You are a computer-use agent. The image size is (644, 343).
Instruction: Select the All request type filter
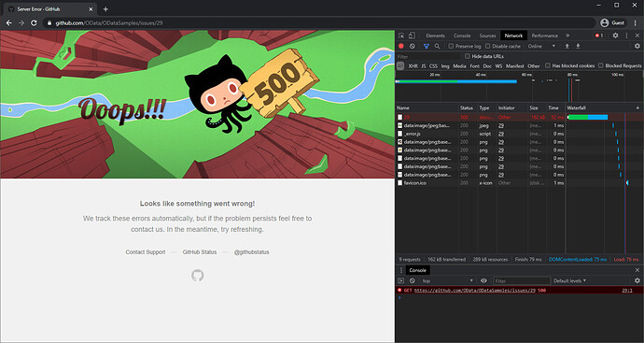[x=400, y=65]
